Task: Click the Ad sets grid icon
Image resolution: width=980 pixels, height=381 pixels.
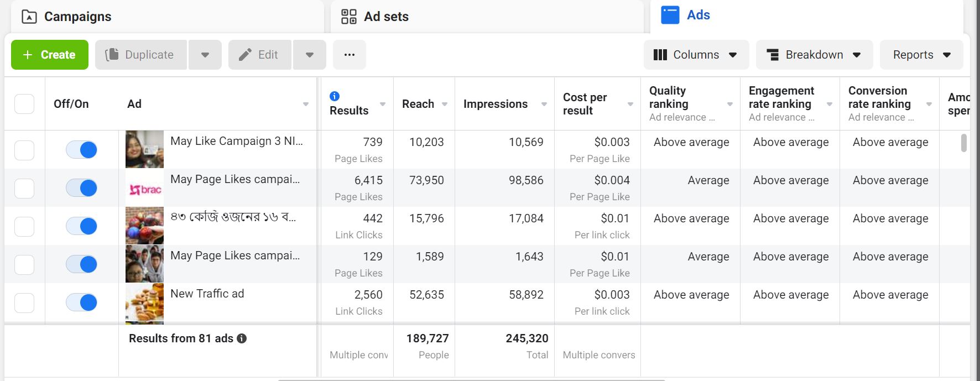Action: coord(349,17)
